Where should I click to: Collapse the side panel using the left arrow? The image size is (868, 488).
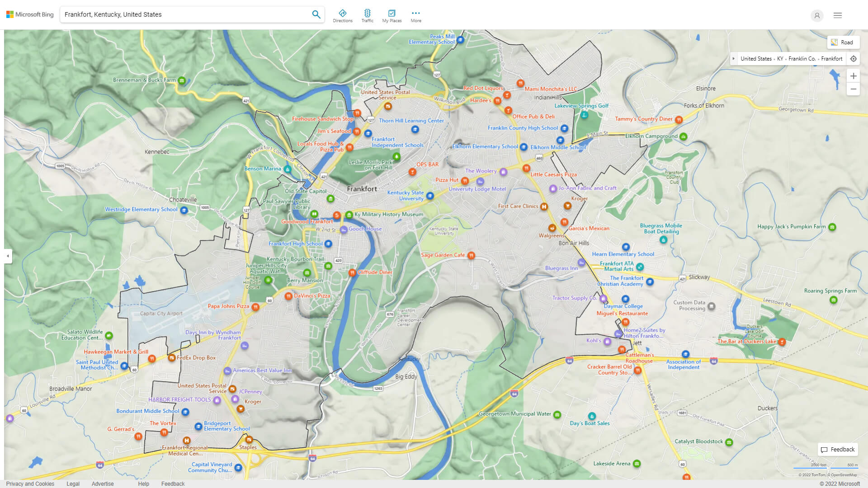[x=7, y=256]
